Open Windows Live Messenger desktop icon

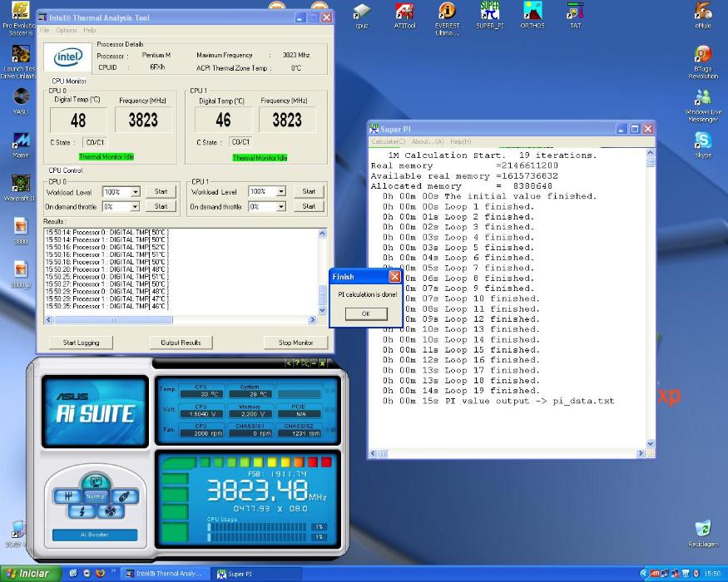pyautogui.click(x=703, y=105)
